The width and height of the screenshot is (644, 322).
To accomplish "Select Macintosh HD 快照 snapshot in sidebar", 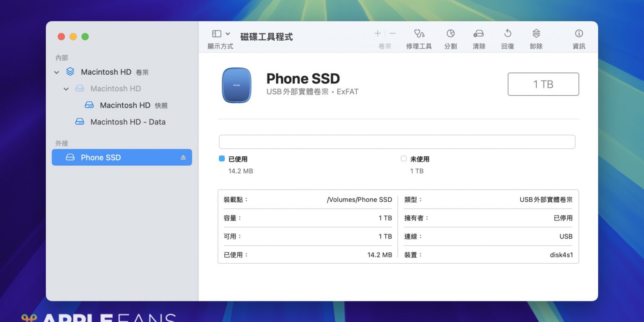I will (x=125, y=105).
